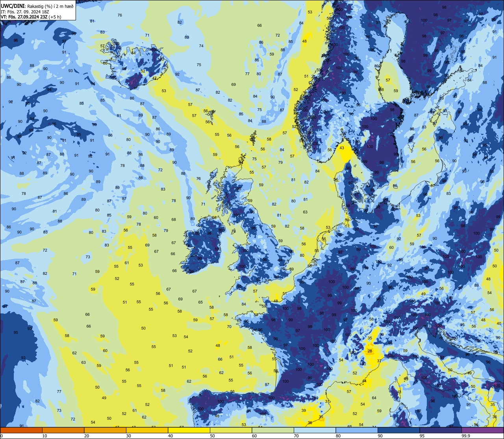Click the '10' label under the legend
Viewport: 504px width, 439px height.
tap(44, 436)
